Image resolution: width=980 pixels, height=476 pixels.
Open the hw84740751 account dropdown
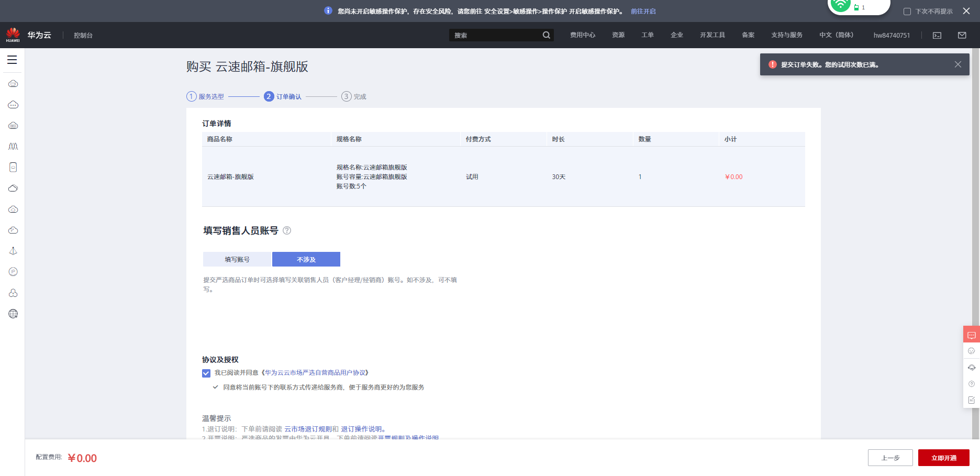click(x=892, y=35)
